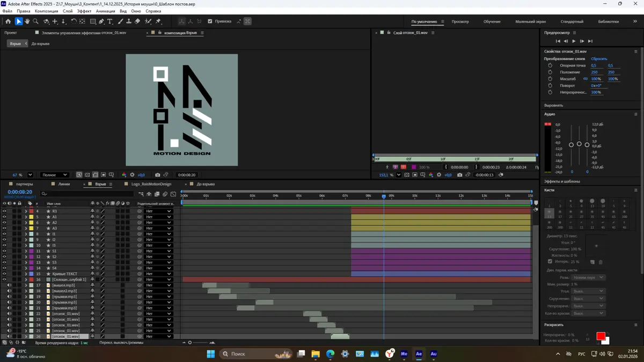Select the Selection arrow tool
This screenshot has width=644, height=362.
pos(19,21)
